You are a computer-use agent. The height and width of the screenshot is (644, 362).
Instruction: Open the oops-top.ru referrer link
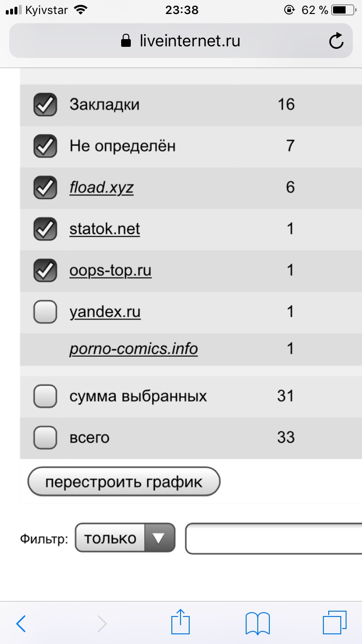click(111, 270)
